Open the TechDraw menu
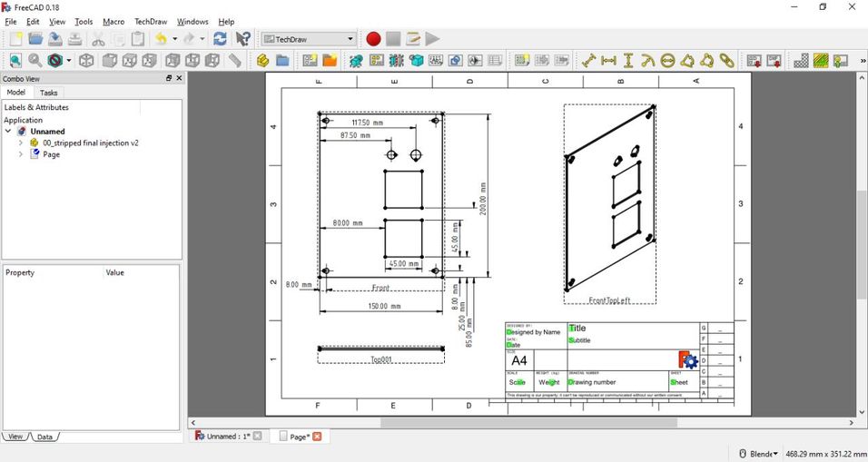This screenshot has width=868, height=462. (151, 22)
